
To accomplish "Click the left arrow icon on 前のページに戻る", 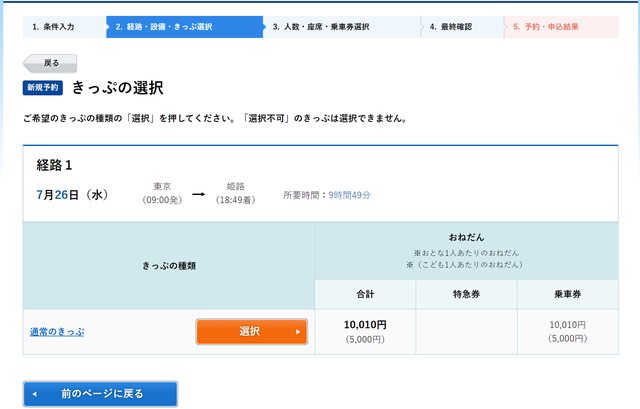I will coord(34,394).
